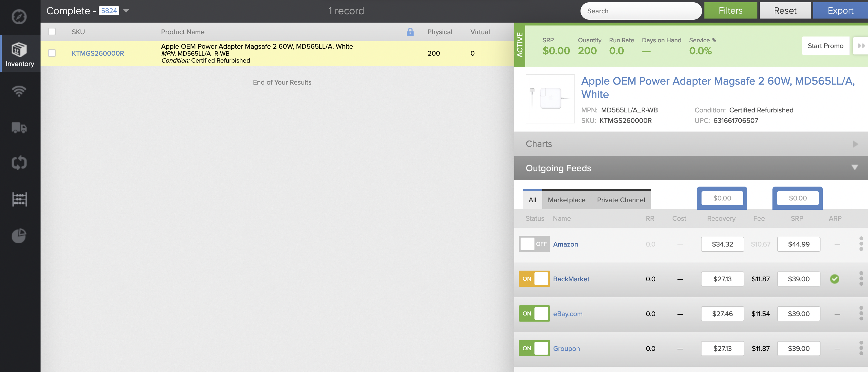
Task: Click the product thumbnail image
Action: [x=550, y=99]
